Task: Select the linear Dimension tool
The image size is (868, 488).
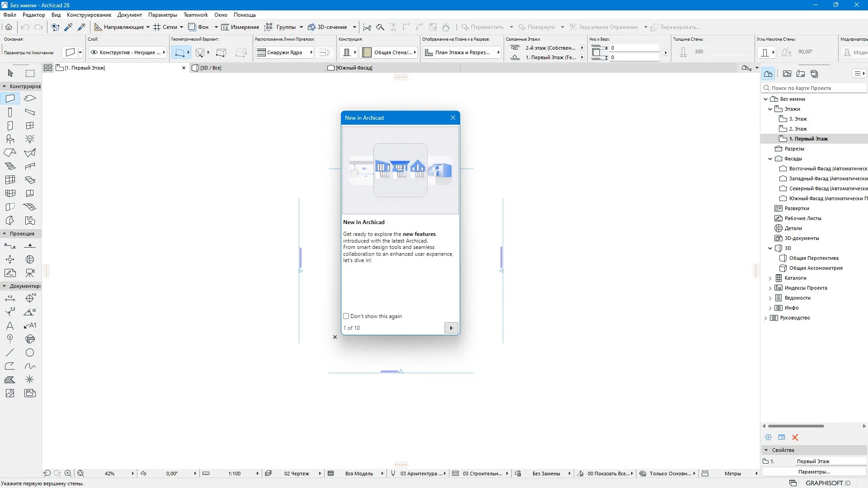Action: click(10, 298)
